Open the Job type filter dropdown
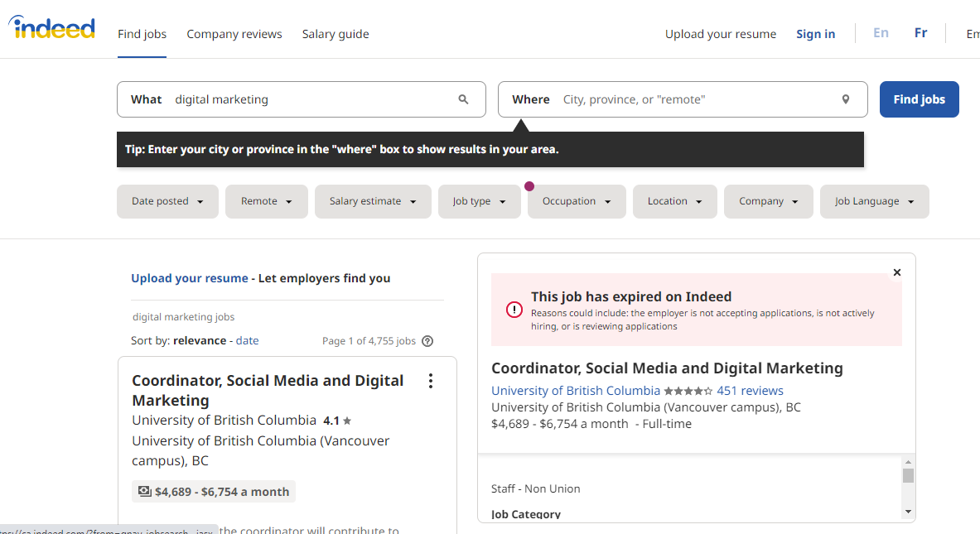 [x=480, y=201]
